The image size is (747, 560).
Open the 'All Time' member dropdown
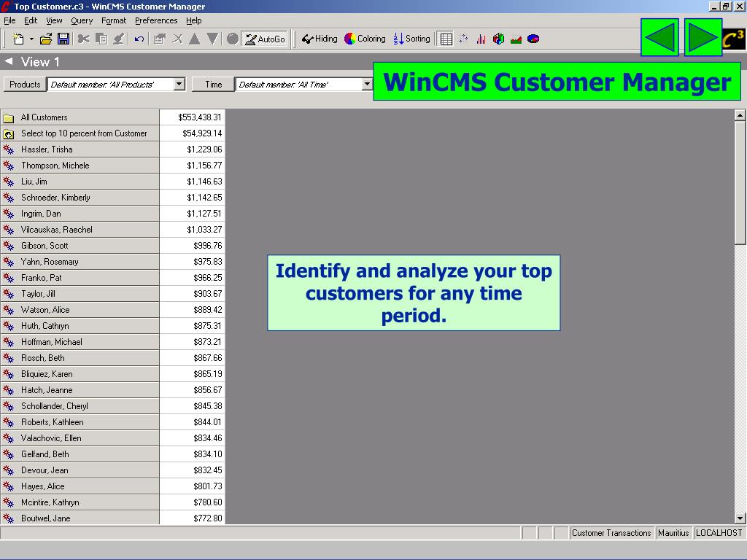click(x=367, y=85)
